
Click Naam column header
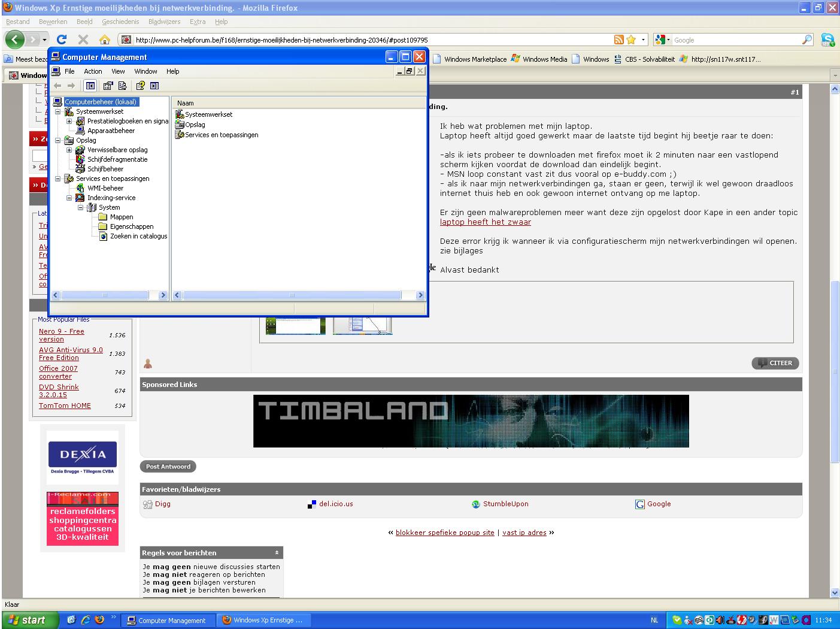(299, 103)
